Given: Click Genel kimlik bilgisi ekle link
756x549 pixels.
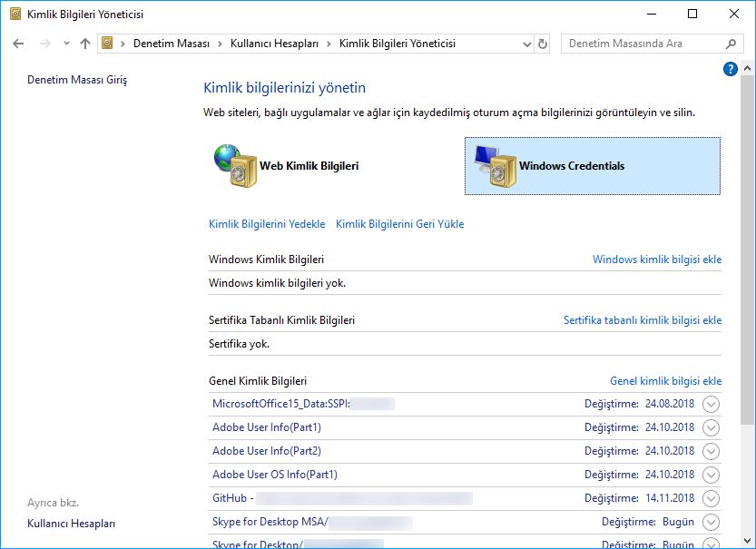Looking at the screenshot, I should [665, 381].
